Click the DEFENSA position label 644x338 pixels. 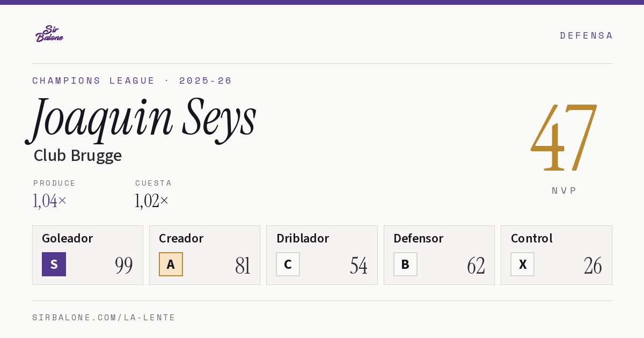[586, 35]
